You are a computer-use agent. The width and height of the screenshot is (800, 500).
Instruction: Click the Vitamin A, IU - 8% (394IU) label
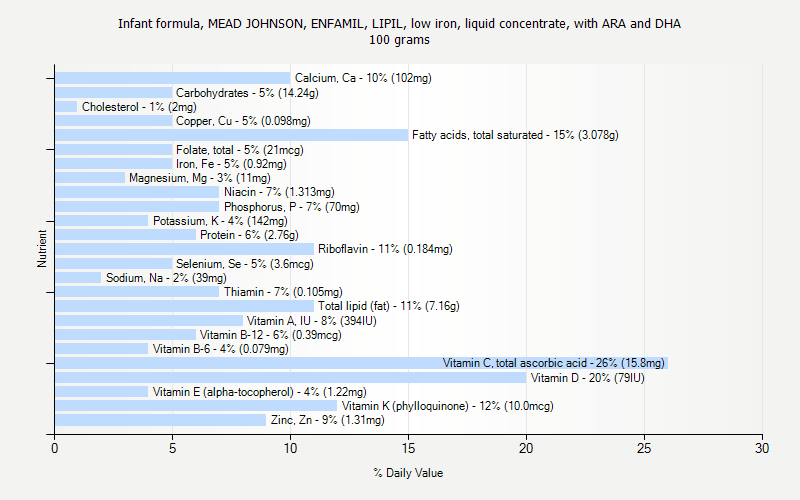tap(312, 321)
